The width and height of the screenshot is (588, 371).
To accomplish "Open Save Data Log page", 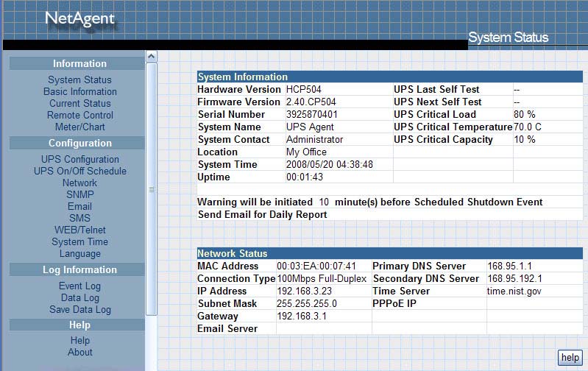I will [x=80, y=310].
